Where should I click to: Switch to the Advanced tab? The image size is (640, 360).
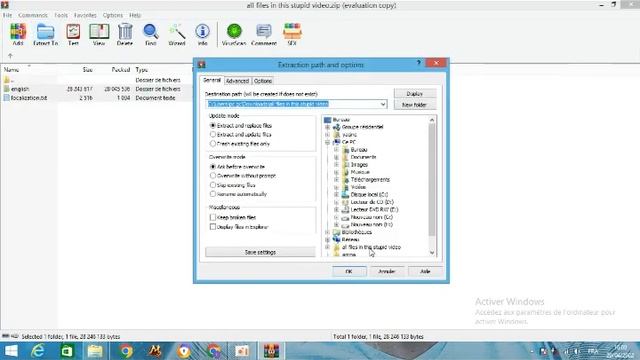(237, 81)
